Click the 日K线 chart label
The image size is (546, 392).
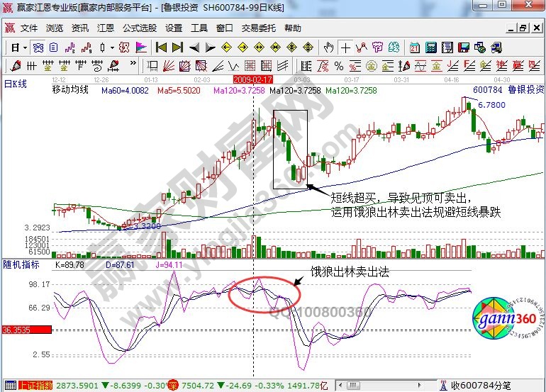coord(16,83)
